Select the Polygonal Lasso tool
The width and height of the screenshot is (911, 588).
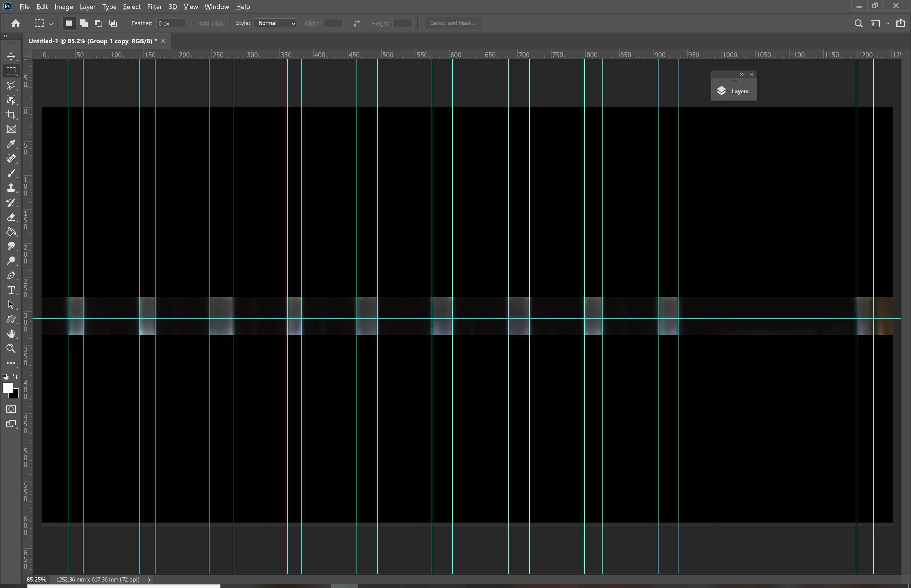(x=11, y=85)
